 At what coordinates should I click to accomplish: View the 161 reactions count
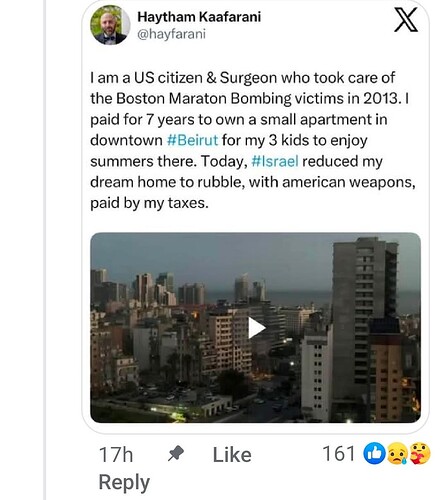(339, 454)
